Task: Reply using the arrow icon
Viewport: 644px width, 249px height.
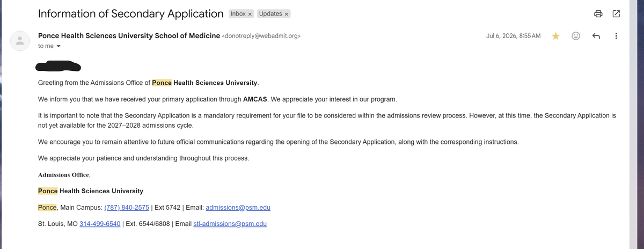Action: [x=596, y=36]
